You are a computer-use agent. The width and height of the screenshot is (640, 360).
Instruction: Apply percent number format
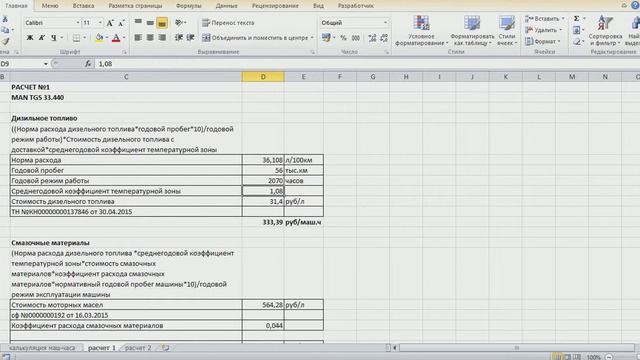point(343,38)
